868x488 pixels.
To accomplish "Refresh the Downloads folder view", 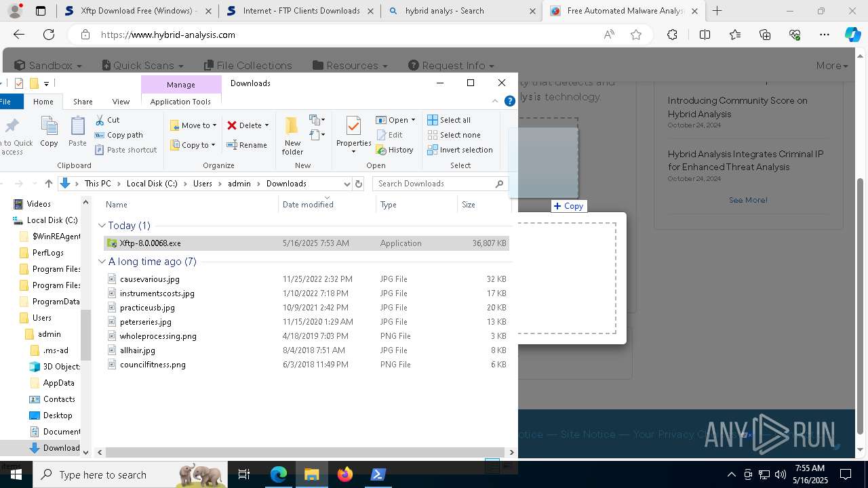I will [x=359, y=184].
